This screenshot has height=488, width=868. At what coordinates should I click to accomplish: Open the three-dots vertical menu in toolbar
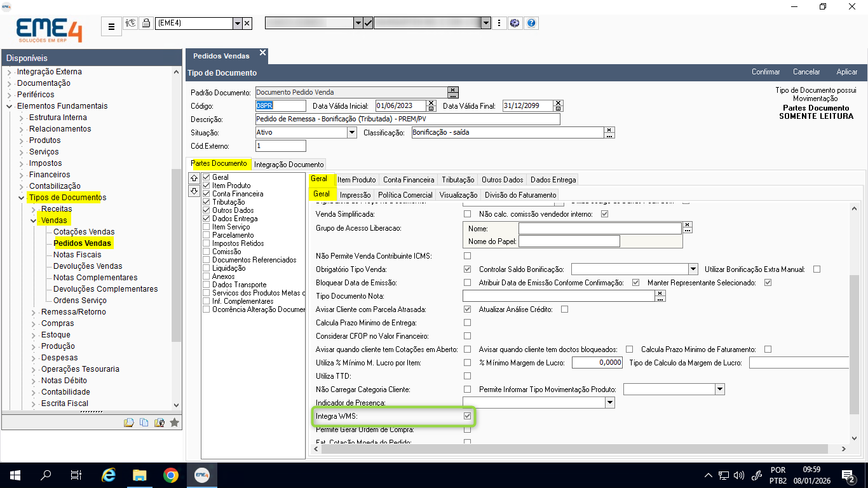(x=500, y=24)
